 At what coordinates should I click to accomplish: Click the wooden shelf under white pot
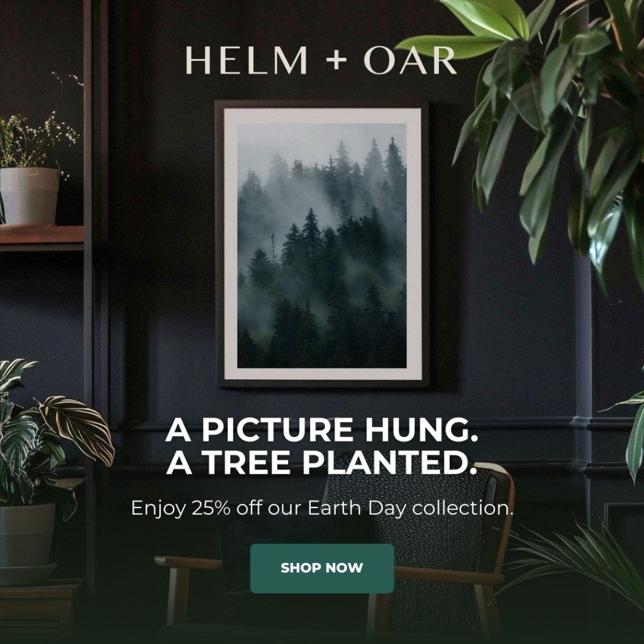point(42,234)
